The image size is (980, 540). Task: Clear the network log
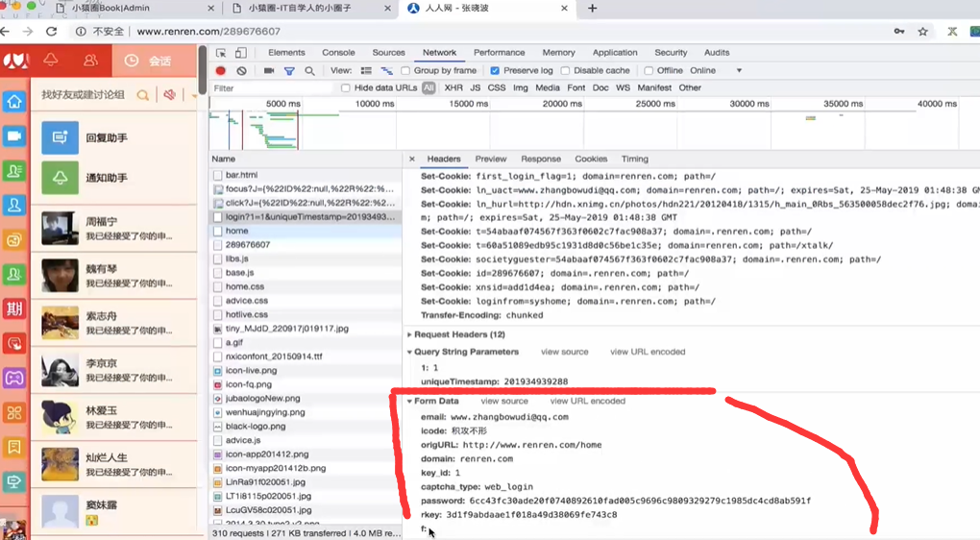242,71
